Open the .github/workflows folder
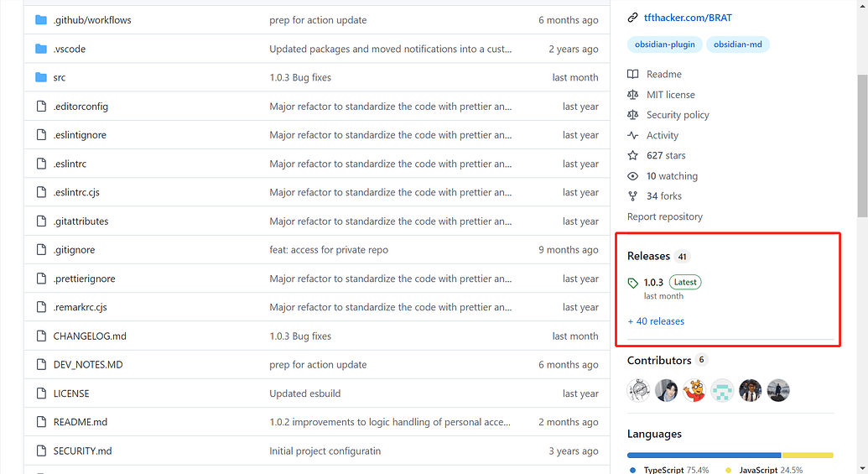 (x=92, y=20)
